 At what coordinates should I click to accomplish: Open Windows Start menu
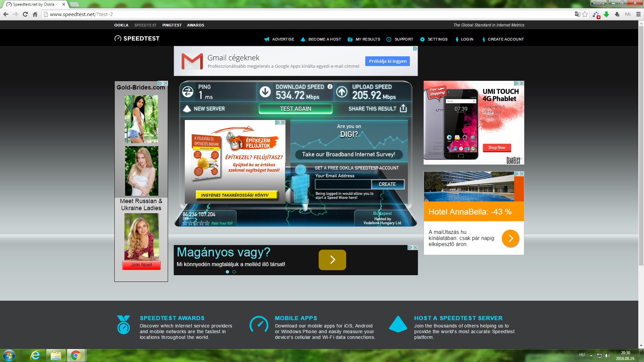point(9,355)
